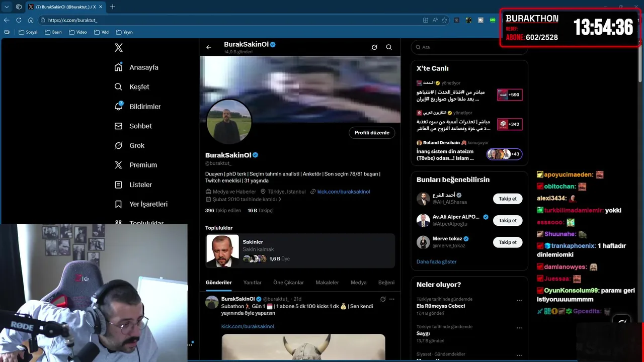Open the Basın bookmarks folder
This screenshot has height=362, width=644.
tap(53, 32)
